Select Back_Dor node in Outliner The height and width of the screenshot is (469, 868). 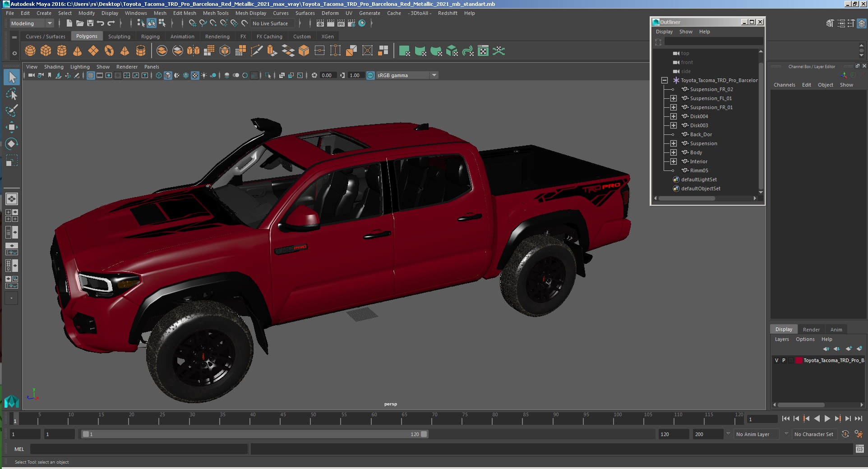click(x=701, y=134)
